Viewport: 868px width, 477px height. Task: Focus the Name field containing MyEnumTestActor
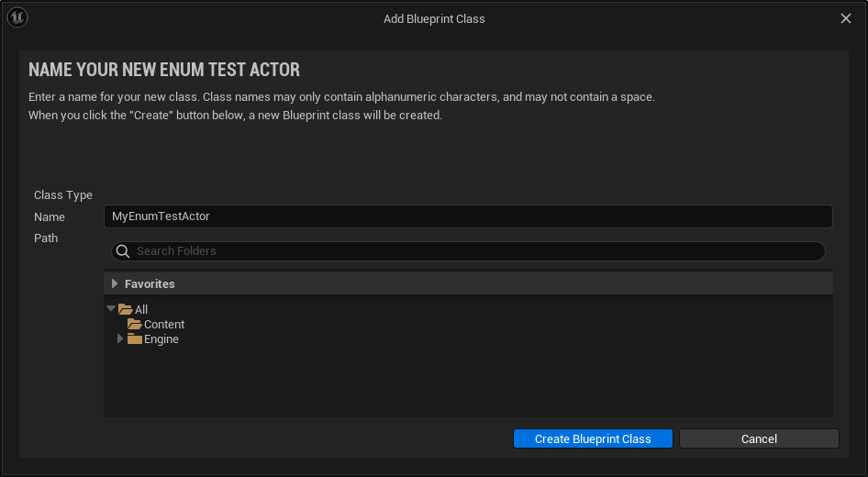[x=468, y=216]
